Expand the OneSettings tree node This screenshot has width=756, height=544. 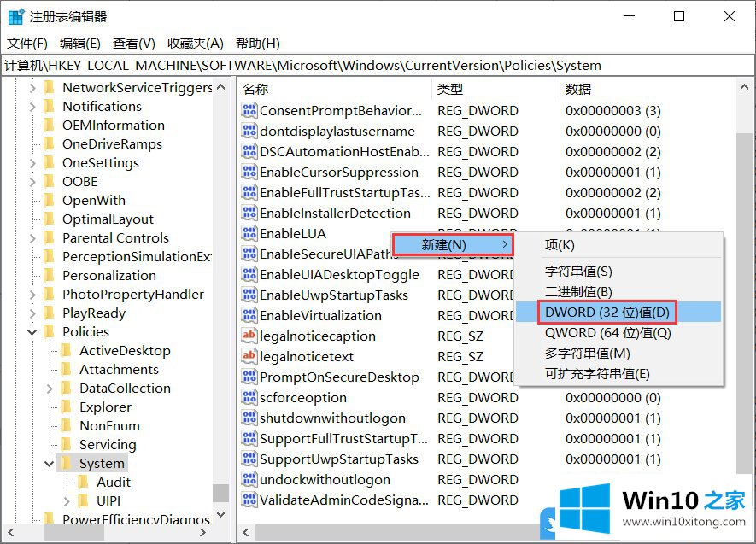coord(32,163)
